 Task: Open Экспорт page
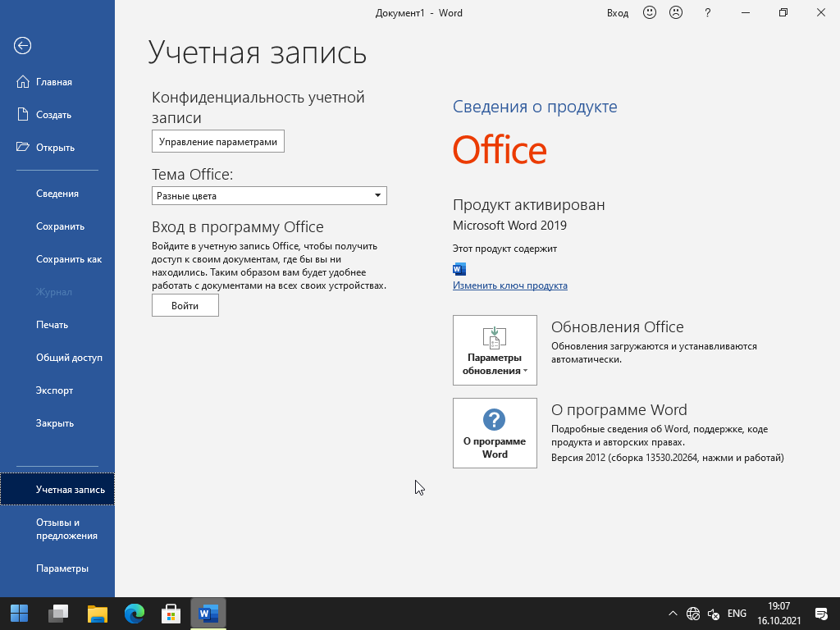[57, 390]
